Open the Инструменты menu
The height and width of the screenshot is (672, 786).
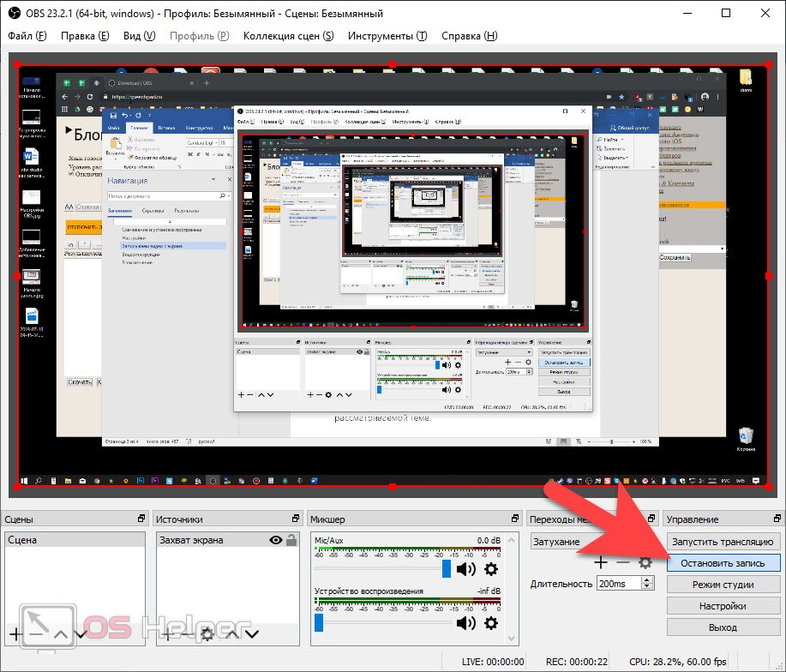point(384,35)
